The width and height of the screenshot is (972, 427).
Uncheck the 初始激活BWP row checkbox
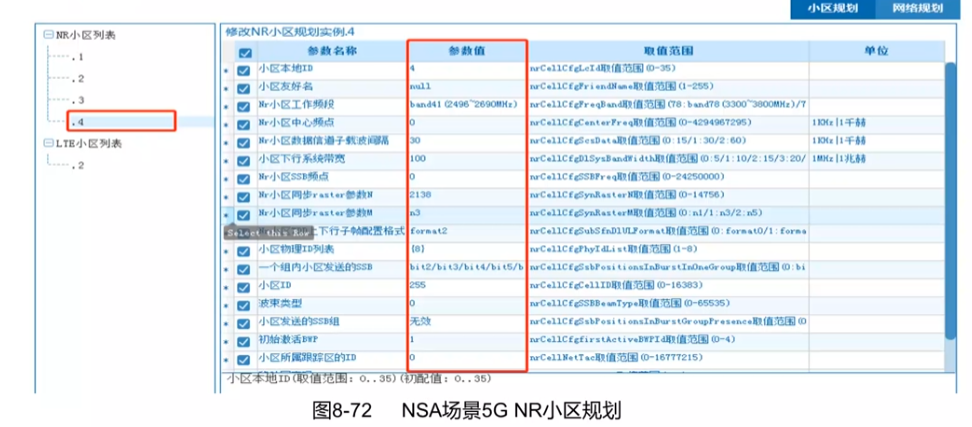244,341
